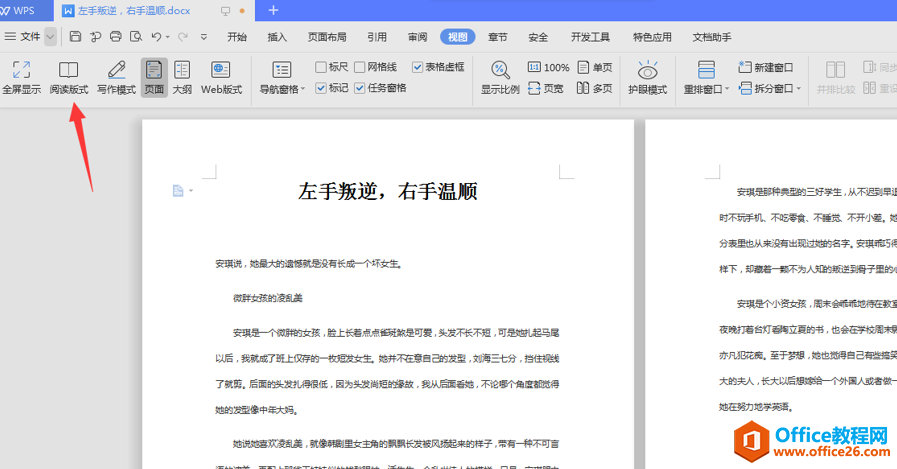Click split window (拆分窗口) icon

click(x=745, y=88)
